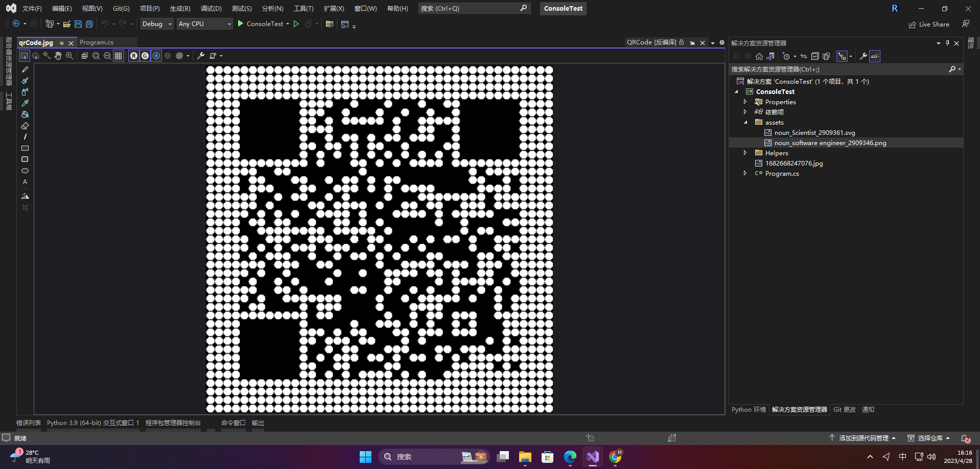This screenshot has width=980, height=469.
Task: Collapse the ConsoleTest project node
Action: (736, 92)
